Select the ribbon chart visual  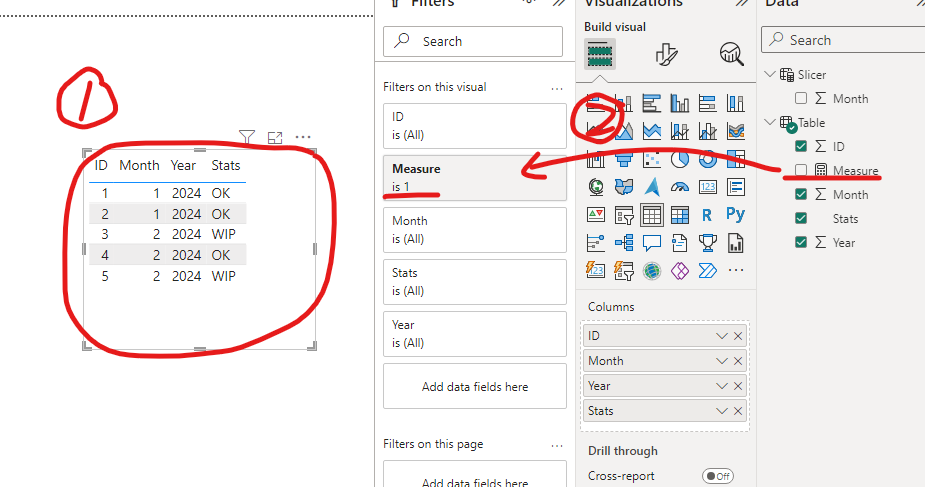736,131
